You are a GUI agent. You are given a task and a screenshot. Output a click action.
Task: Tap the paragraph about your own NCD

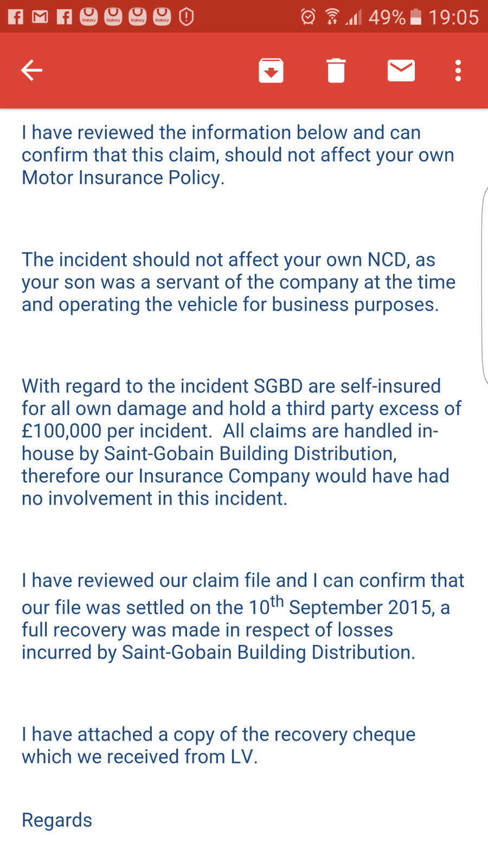[x=239, y=282]
